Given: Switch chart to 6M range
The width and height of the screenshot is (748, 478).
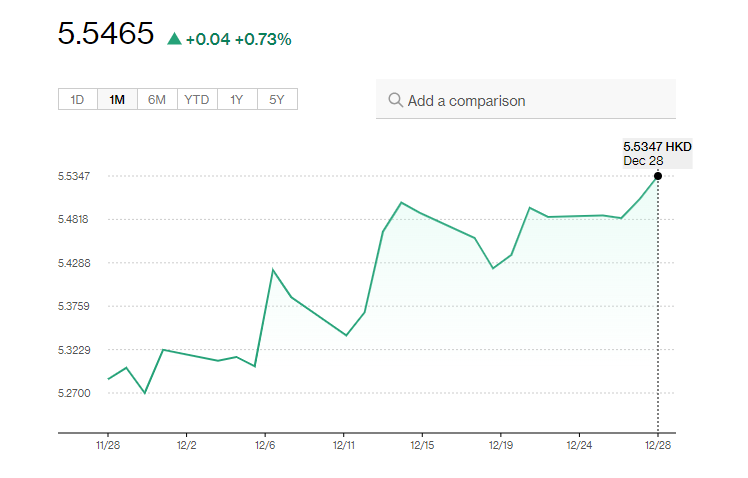Looking at the screenshot, I should click(157, 99).
